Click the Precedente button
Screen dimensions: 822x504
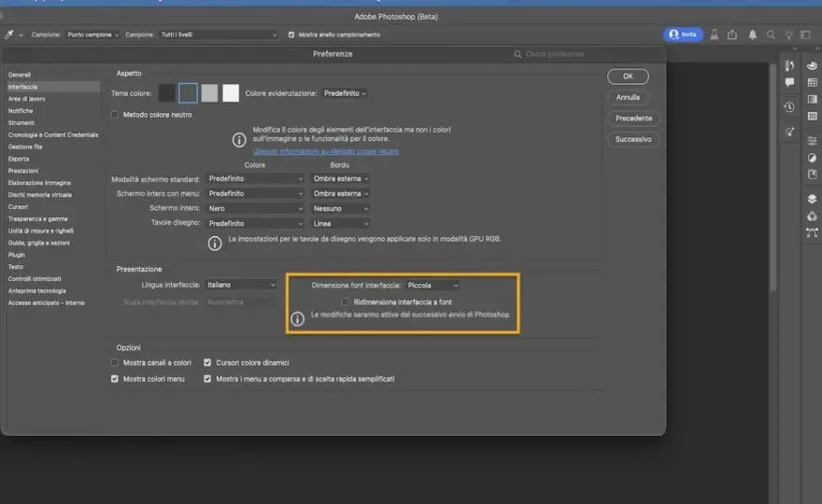click(633, 119)
